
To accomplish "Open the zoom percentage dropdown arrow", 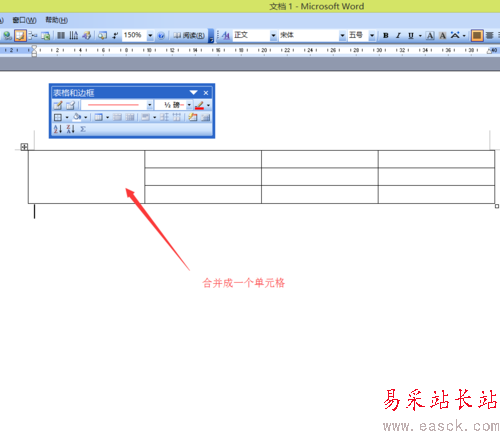I will click(150, 35).
